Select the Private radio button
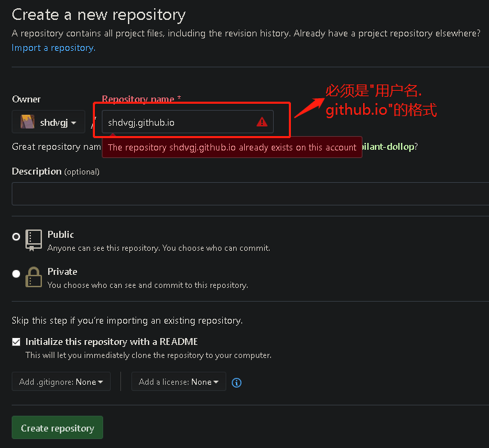This screenshot has height=448, width=489. pos(17,273)
